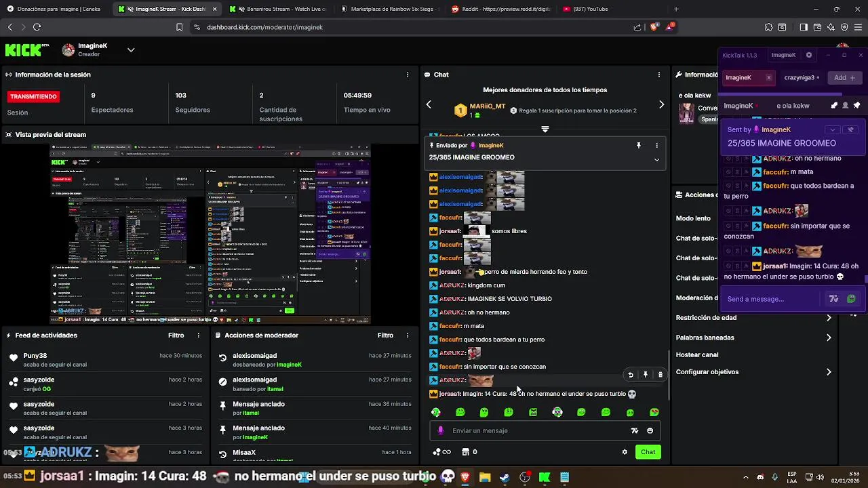Viewport: 868px width, 488px height.
Task: Switch to Donaciones para imagine browser tab
Action: [x=56, y=9]
